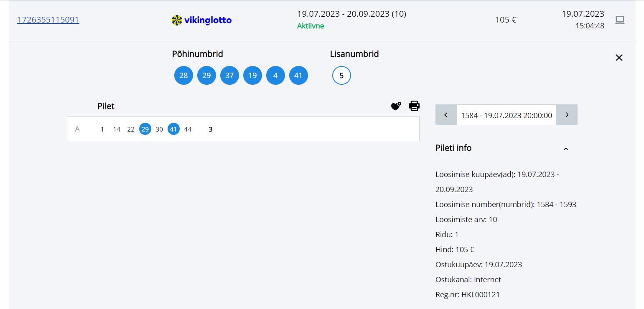Screen dimensions: 644x309
Task: Click matched number 41 on ticket row
Action: coord(173,129)
